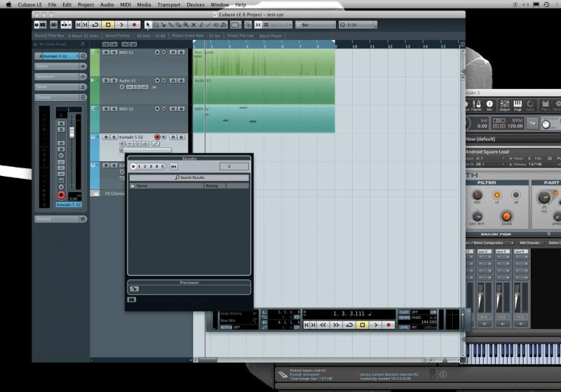Enable Read automation on MIDI 01 track
This screenshot has height=392, width=561.
tap(173, 52)
